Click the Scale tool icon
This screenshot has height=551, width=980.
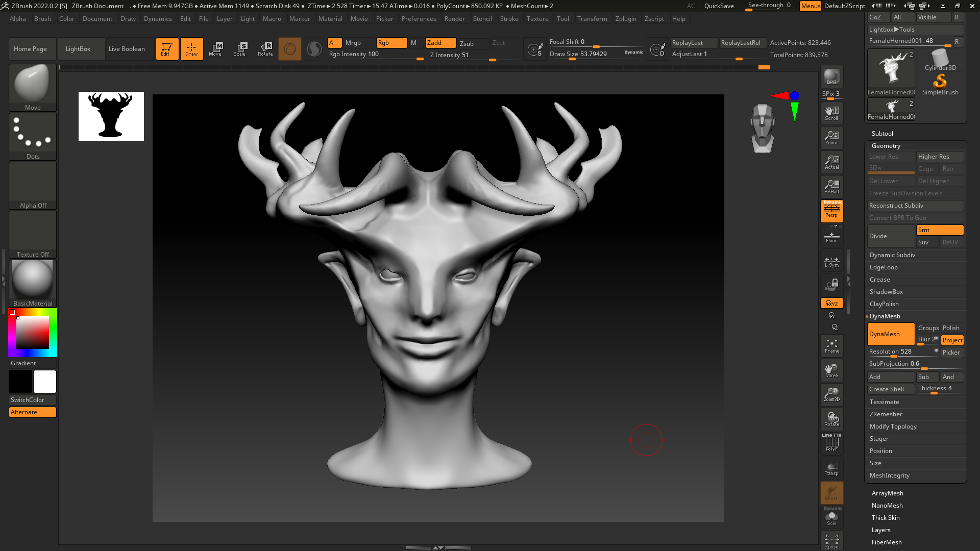pos(239,48)
